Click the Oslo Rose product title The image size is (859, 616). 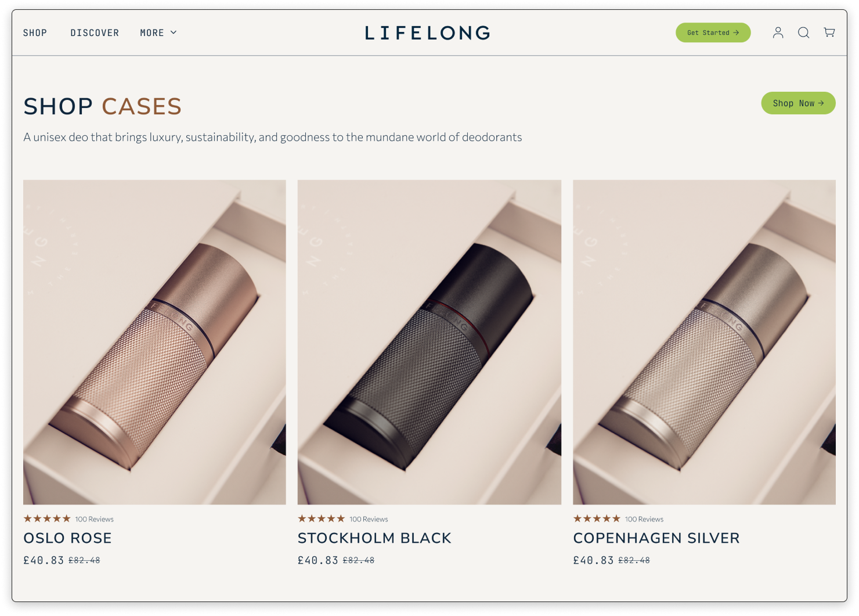pyautogui.click(x=67, y=538)
